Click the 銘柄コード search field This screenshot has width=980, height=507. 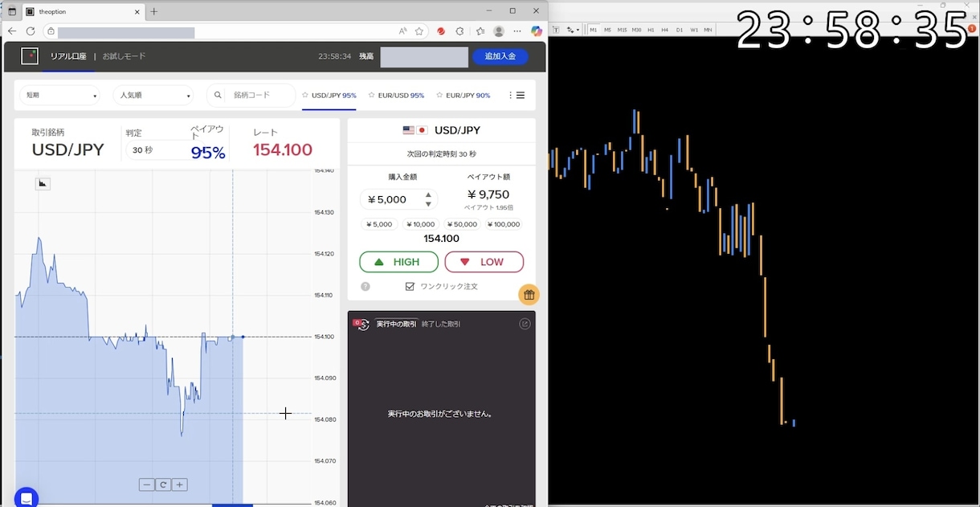(x=251, y=95)
